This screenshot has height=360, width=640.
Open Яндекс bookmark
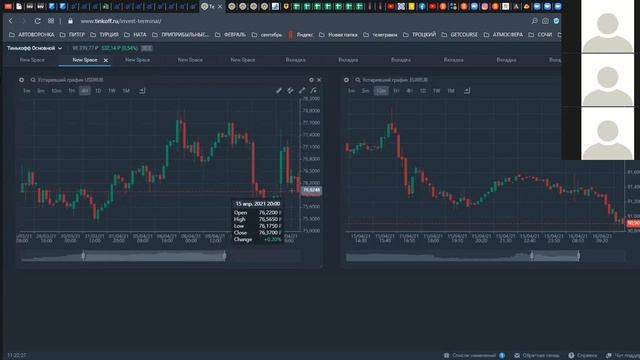[x=301, y=35]
